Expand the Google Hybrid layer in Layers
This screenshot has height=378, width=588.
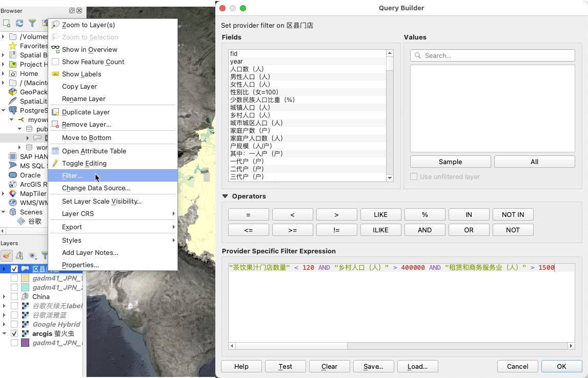(x=5, y=324)
